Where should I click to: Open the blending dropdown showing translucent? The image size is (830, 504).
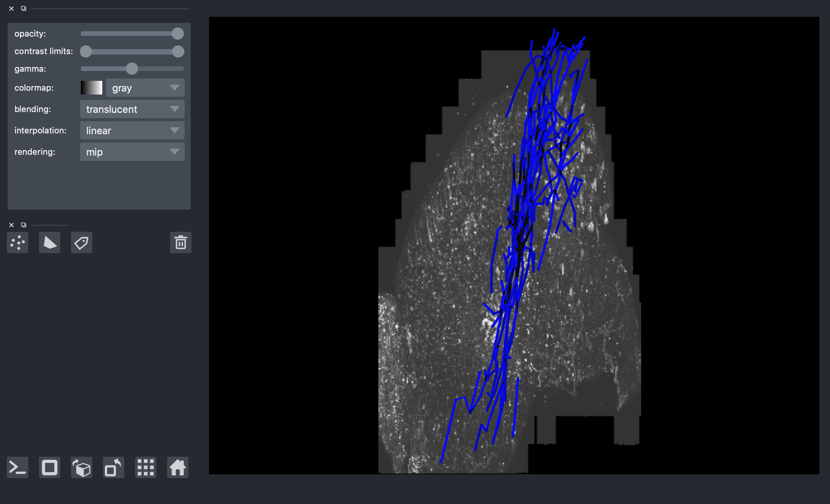point(132,109)
